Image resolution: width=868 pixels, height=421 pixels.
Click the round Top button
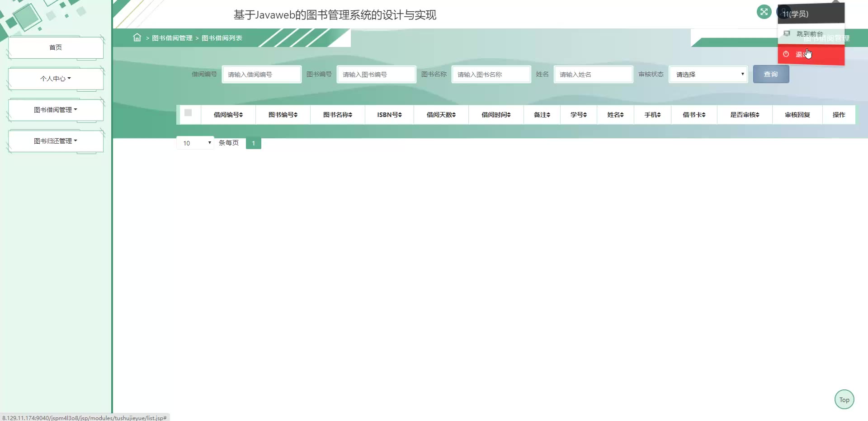click(844, 400)
